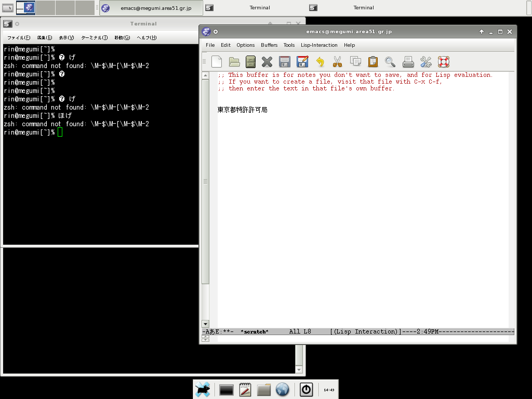Open Terminal 表示(V) menu
Image resolution: width=532 pixels, height=399 pixels.
tap(66, 37)
